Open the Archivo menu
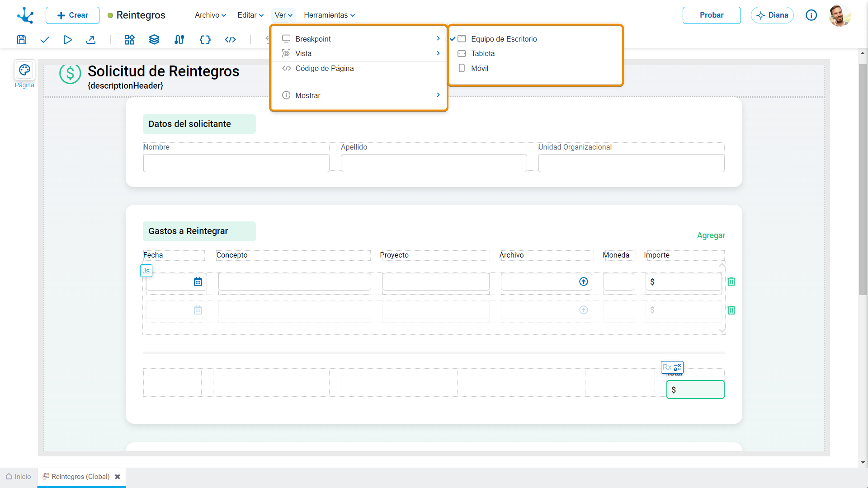Viewport: 868px width, 488px height. (210, 15)
